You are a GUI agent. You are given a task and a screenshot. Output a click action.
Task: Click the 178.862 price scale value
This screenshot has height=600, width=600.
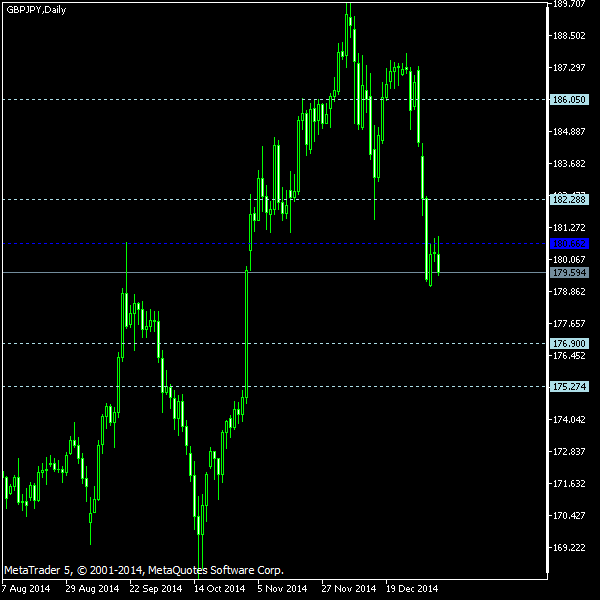pyautogui.click(x=569, y=292)
